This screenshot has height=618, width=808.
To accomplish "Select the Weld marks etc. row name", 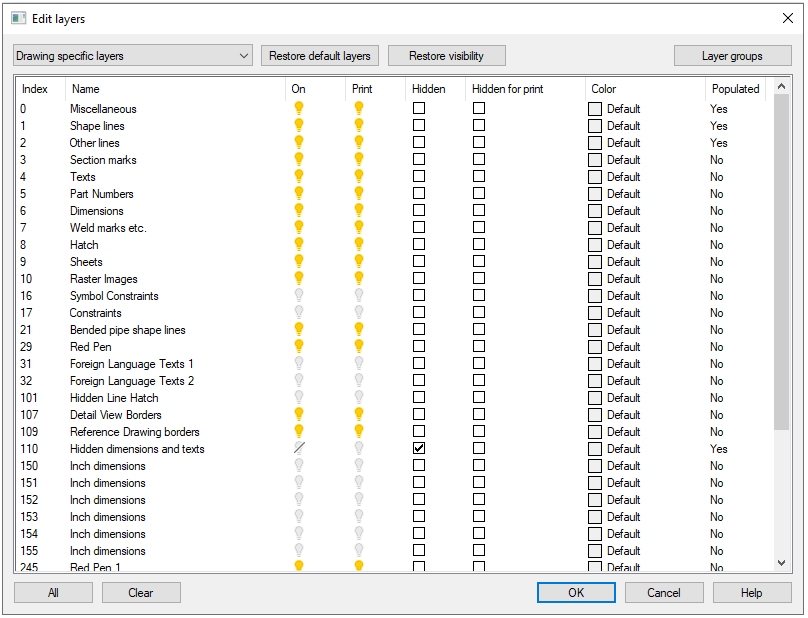I will [108, 228].
